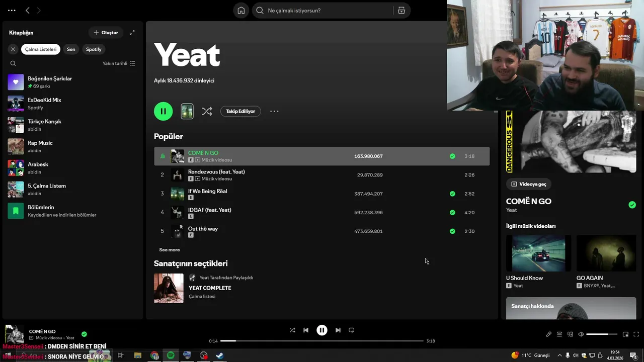Viewport: 644px width, 362px height.
Task: Enter full screen mode
Action: click(636, 334)
